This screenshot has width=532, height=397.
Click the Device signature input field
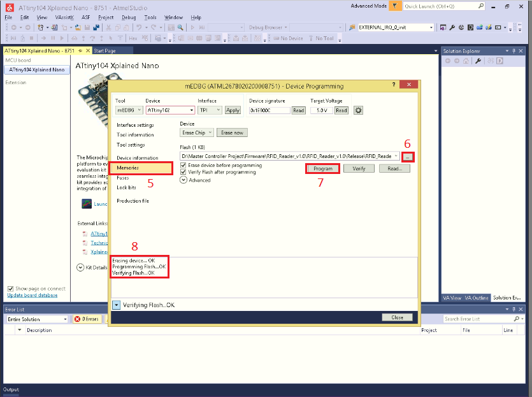(270, 110)
